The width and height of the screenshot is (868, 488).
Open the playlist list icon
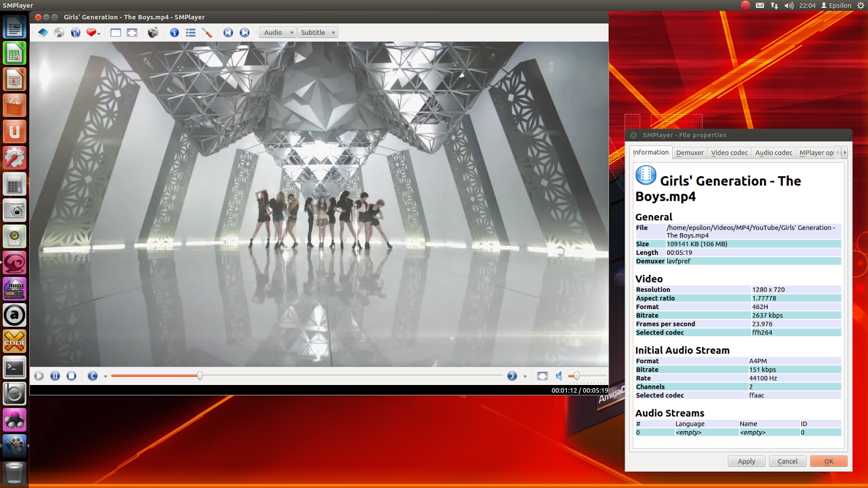190,33
